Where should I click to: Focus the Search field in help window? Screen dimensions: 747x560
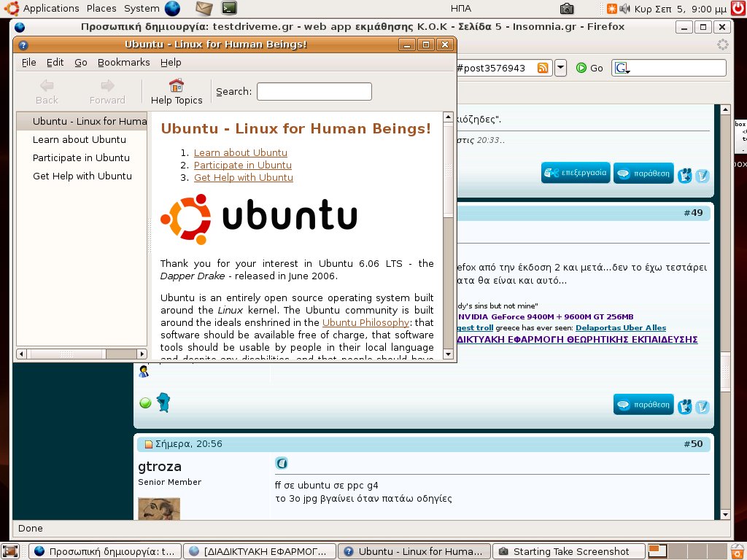coord(314,91)
